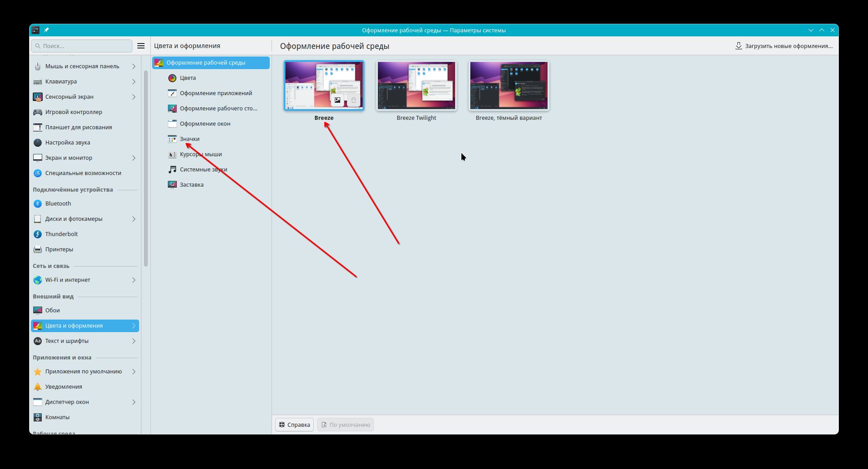Click the trash icon on the Breeze thumbnail
Image resolution: width=868 pixels, height=469 pixels.
pyautogui.click(x=354, y=100)
